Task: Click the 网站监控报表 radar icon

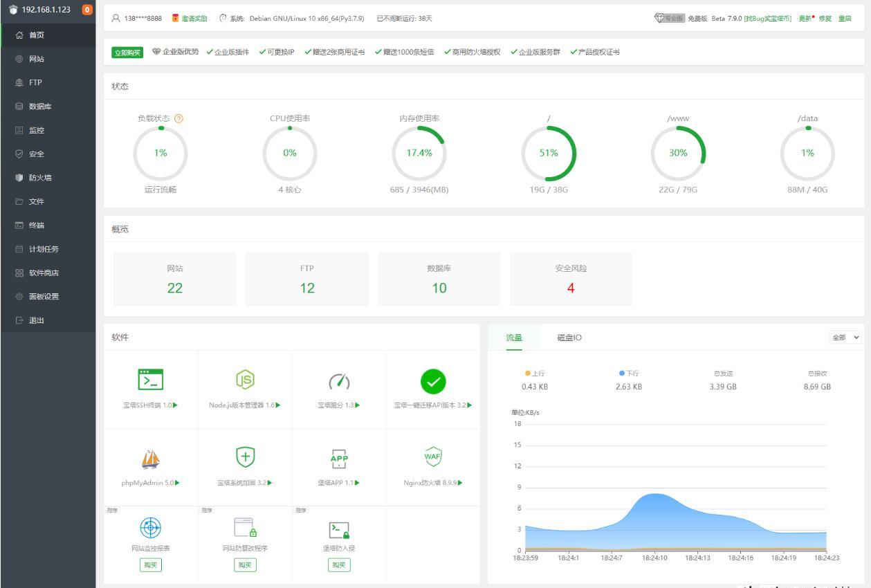Action: 151,527
